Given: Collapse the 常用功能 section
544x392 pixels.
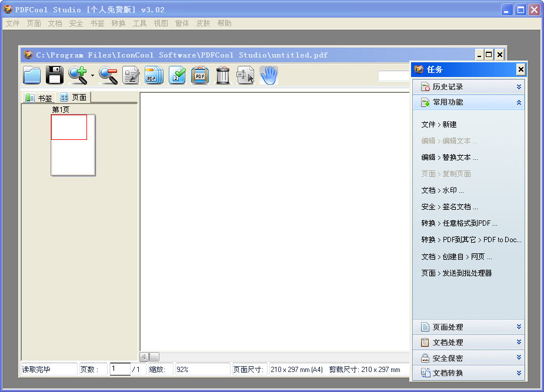Looking at the screenshot, I should (x=468, y=102).
